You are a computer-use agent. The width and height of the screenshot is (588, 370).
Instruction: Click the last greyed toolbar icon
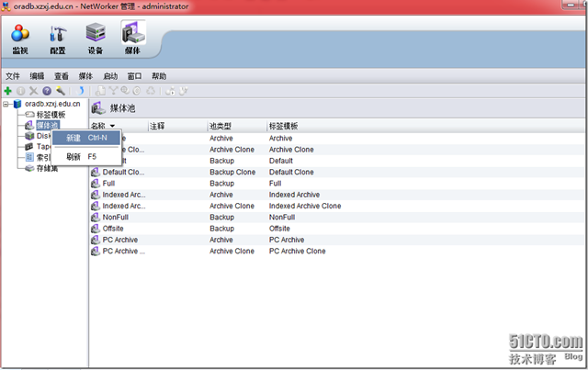[x=183, y=91]
